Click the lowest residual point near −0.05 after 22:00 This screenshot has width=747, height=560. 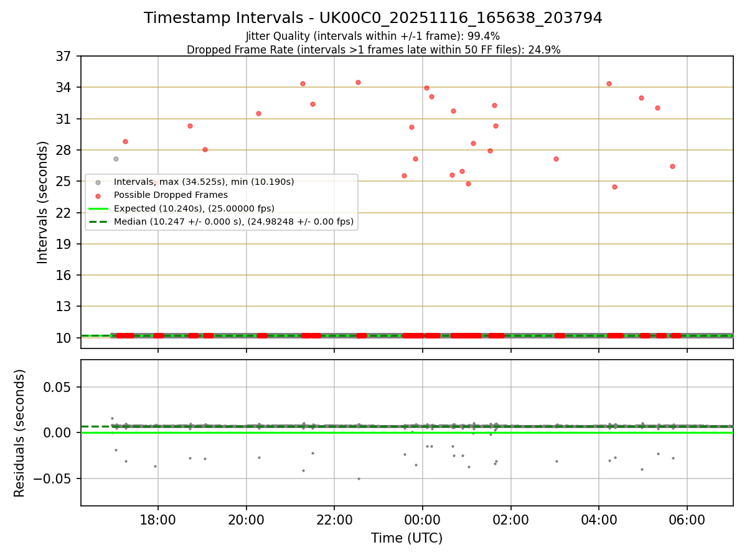(x=359, y=478)
